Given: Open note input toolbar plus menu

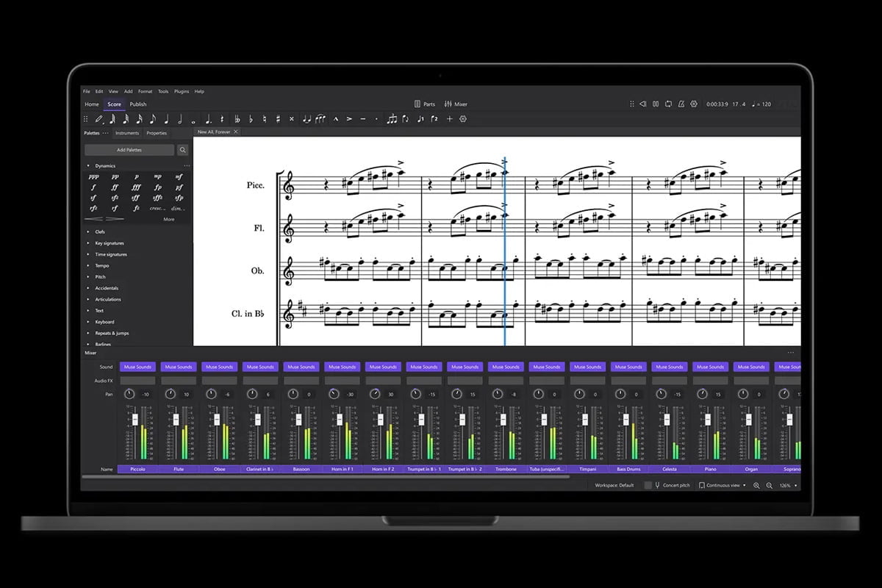Looking at the screenshot, I should coord(451,118).
